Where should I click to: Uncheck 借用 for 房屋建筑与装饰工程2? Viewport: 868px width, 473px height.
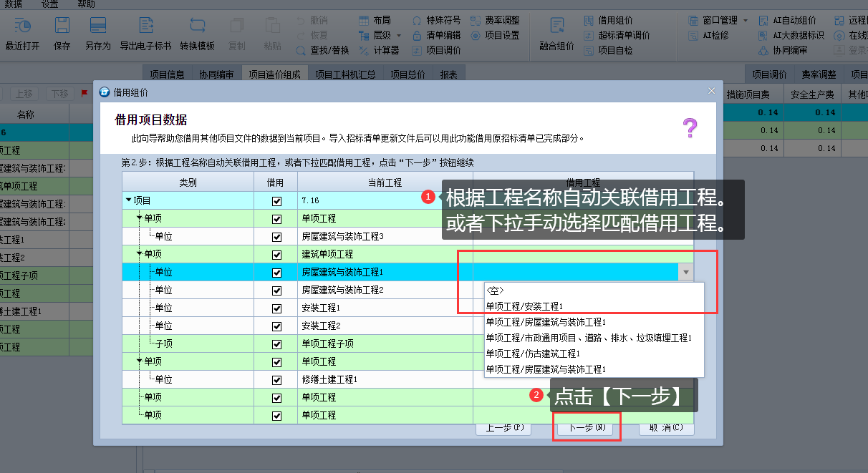(276, 291)
